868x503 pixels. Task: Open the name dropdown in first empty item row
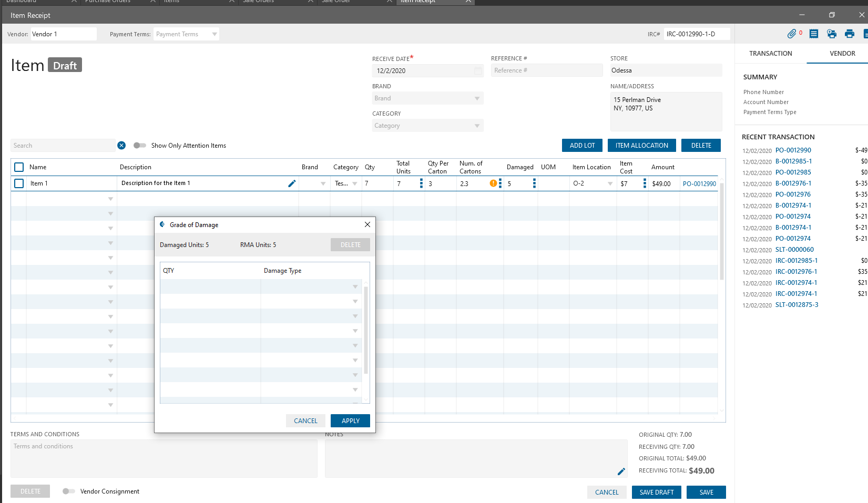110,199
